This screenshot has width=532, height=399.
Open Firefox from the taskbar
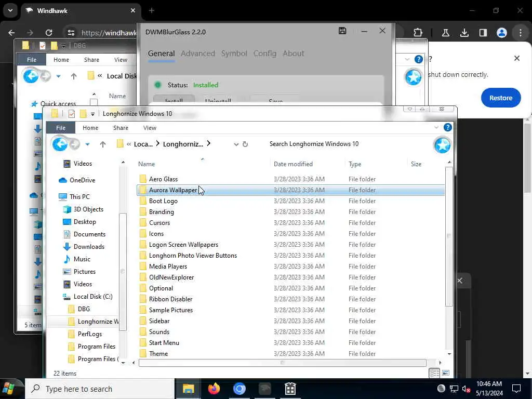[214, 389]
